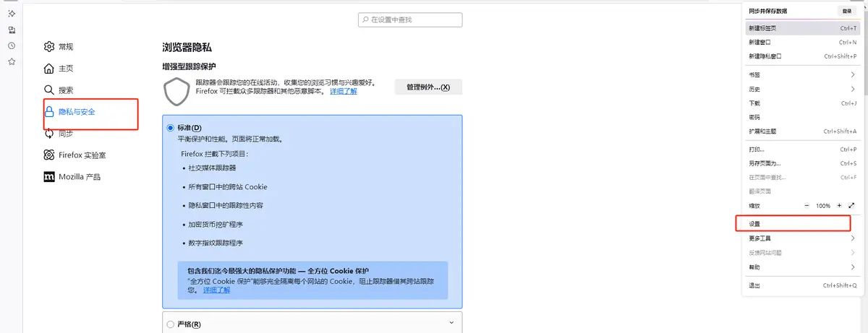Open 下载 from the menu
Viewport: 868px width, 333px height.
pyautogui.click(x=801, y=103)
